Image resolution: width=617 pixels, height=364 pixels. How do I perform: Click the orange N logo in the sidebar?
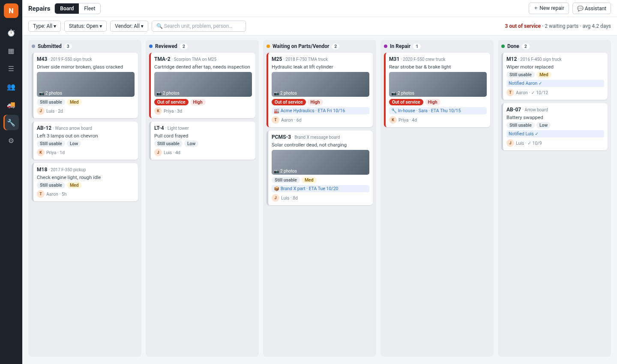pos(11,11)
